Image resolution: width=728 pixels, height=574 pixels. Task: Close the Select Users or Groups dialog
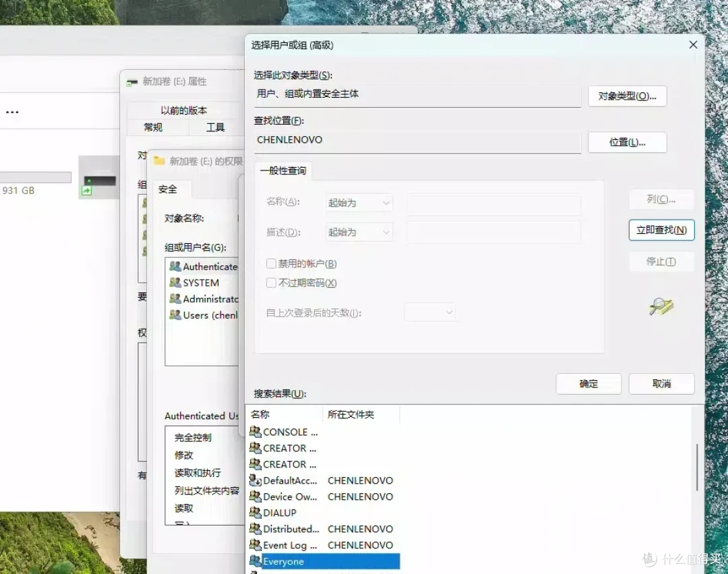click(693, 45)
